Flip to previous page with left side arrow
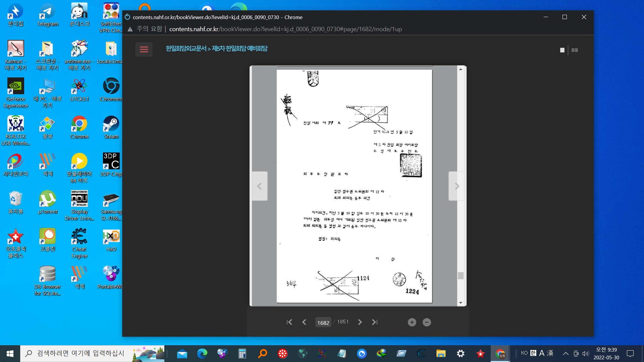 click(x=260, y=186)
